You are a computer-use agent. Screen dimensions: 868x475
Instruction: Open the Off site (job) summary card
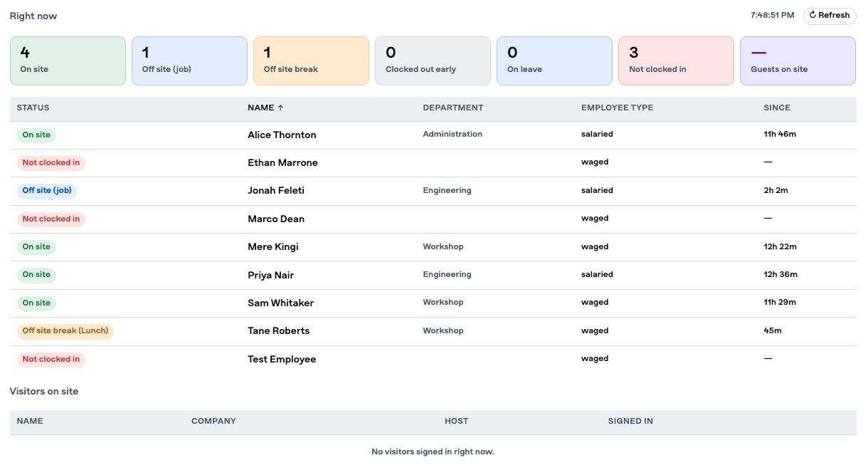pos(190,61)
